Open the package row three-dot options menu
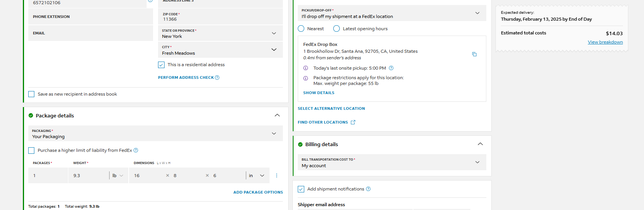The width and height of the screenshot is (644, 210). coord(276,176)
